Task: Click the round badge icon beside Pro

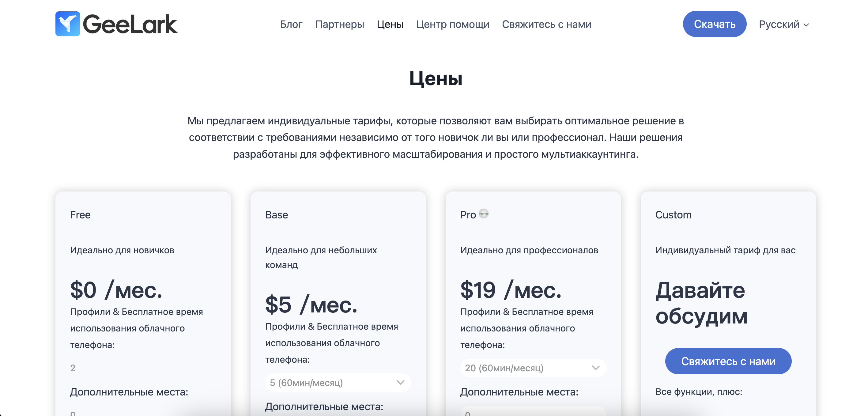Action: pos(484,214)
